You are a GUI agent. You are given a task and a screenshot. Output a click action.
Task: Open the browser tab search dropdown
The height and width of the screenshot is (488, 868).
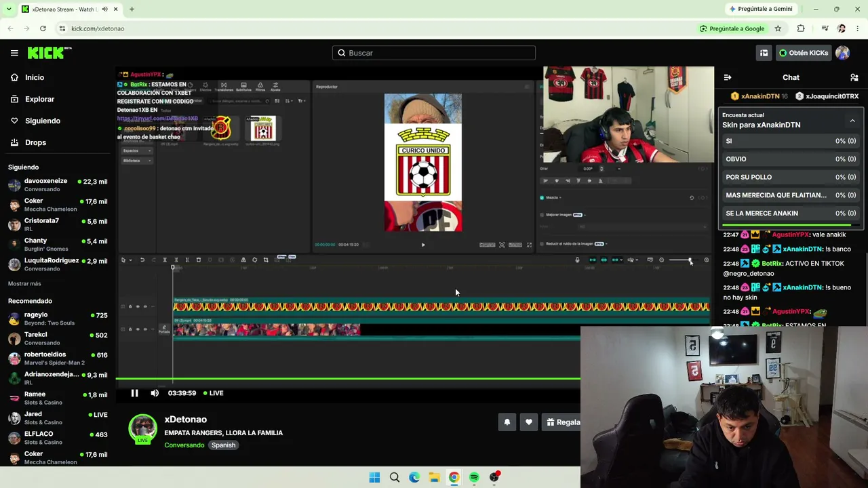[x=9, y=9]
